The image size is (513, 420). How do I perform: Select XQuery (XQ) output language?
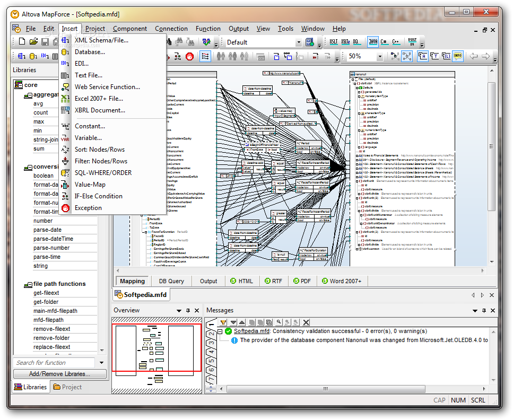click(356, 42)
